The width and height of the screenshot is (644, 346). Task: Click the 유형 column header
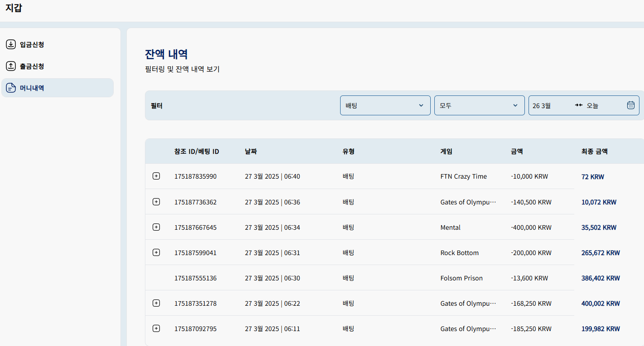tap(349, 152)
